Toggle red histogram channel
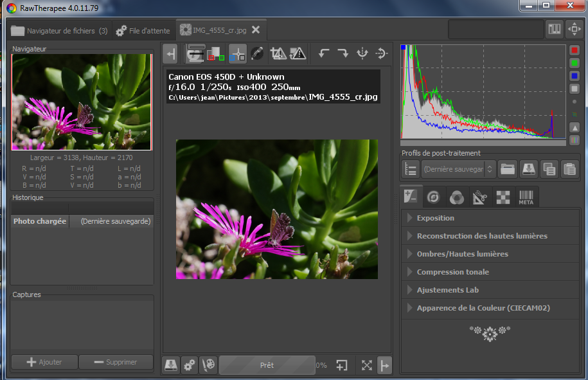Screen dimensions: 588x380 [x=574, y=50]
